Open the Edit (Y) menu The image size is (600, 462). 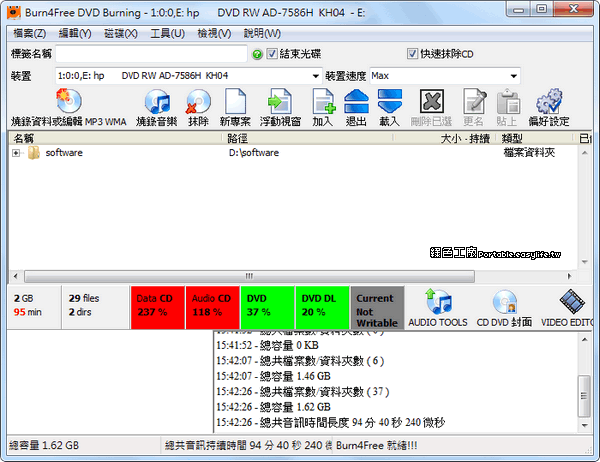(75, 34)
